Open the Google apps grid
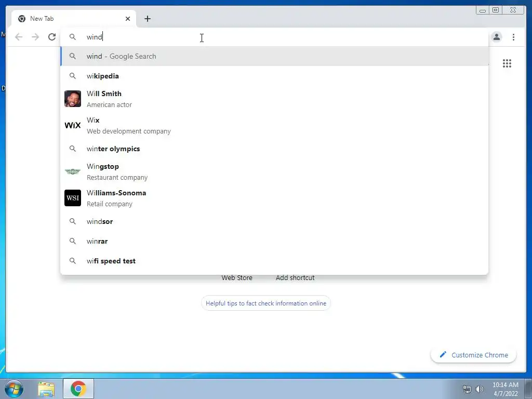Viewport: 532px width, 399px height. tap(507, 63)
